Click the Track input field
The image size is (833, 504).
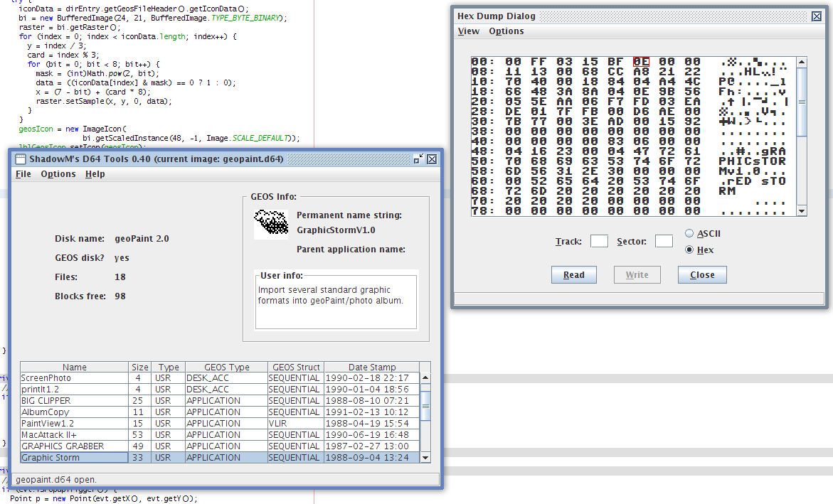[599, 242]
